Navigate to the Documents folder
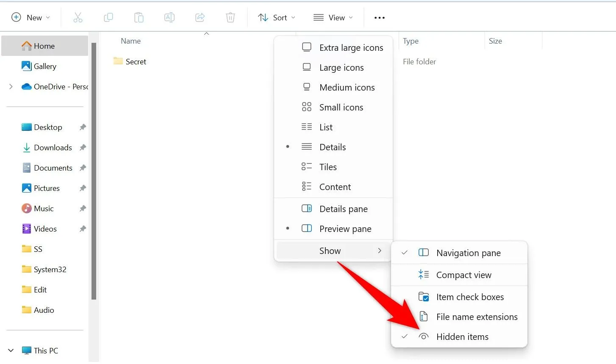 coord(53,168)
